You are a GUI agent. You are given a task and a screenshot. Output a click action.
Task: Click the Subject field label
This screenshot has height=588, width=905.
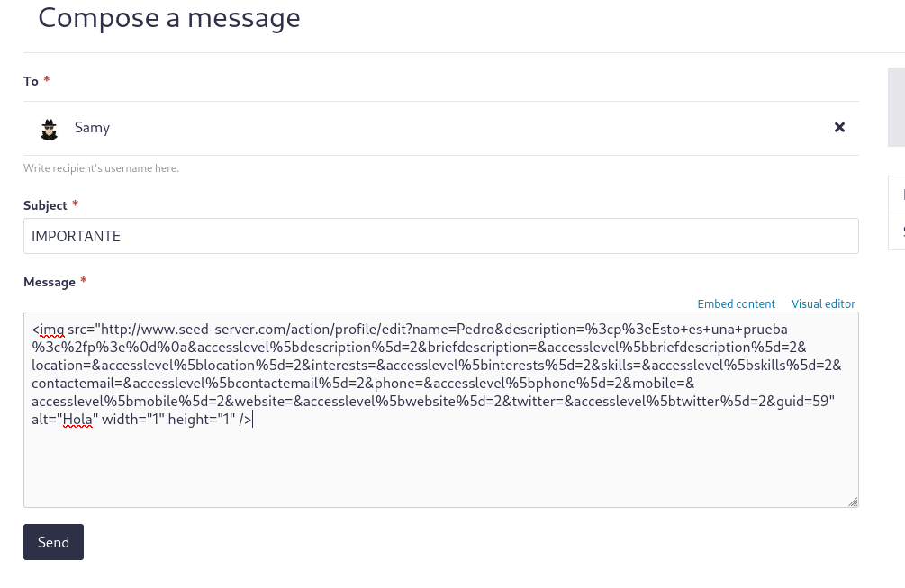pos(45,205)
